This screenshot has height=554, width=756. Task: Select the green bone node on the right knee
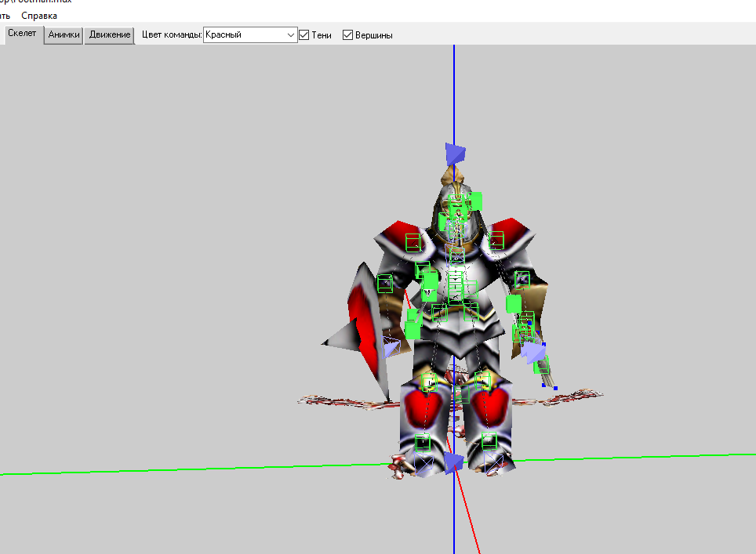(x=482, y=380)
